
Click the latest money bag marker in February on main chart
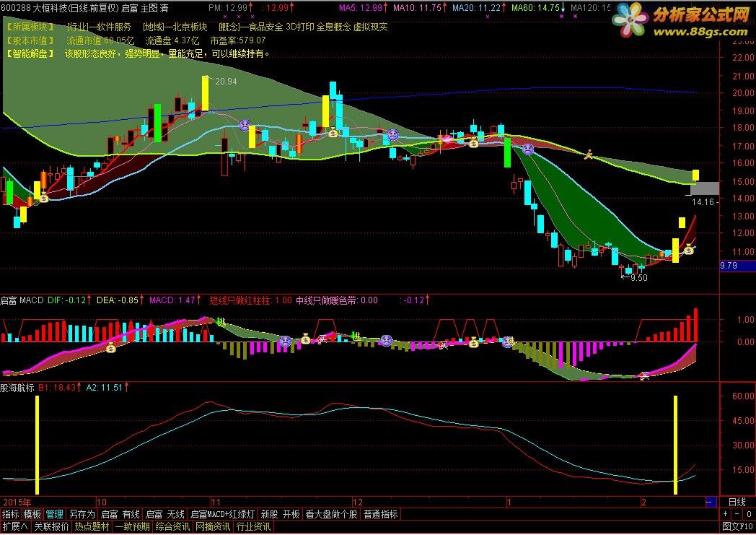[x=689, y=250]
